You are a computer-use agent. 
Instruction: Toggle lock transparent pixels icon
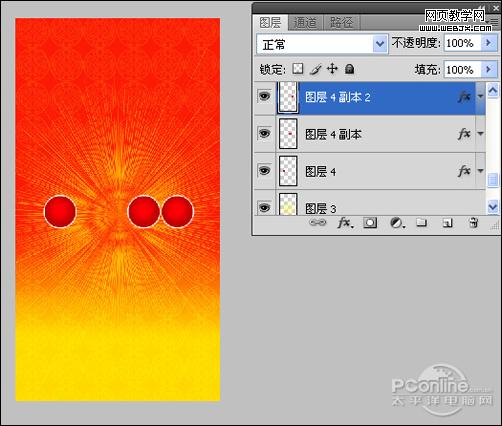point(298,69)
